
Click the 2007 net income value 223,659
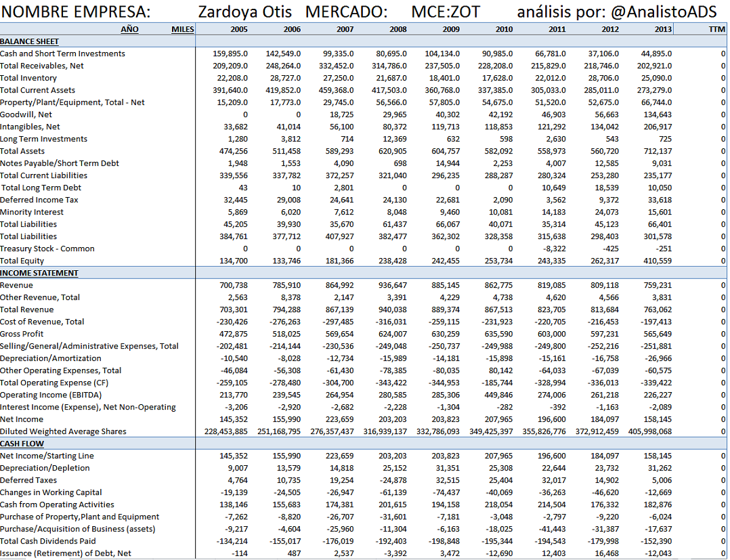[x=339, y=419]
